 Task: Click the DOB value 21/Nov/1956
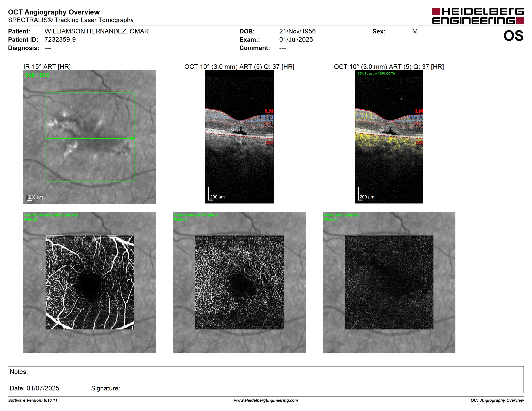click(297, 31)
